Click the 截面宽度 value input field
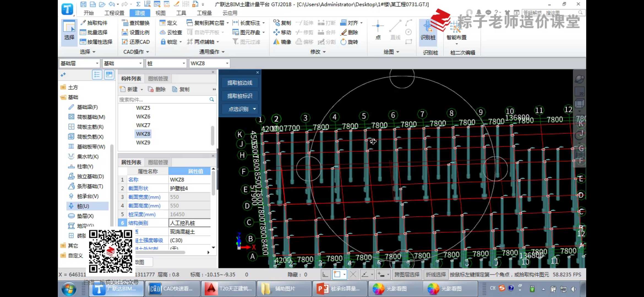Viewport: 644px width, 297px height. point(189,197)
